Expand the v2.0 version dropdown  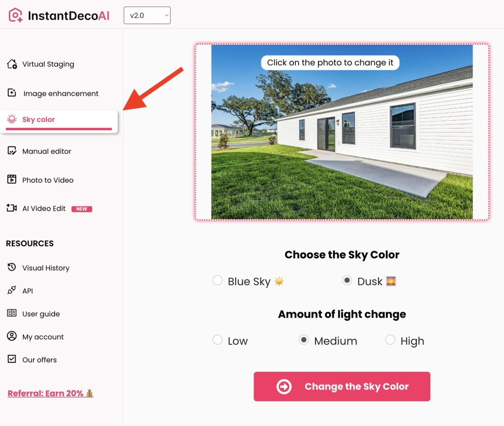[147, 15]
